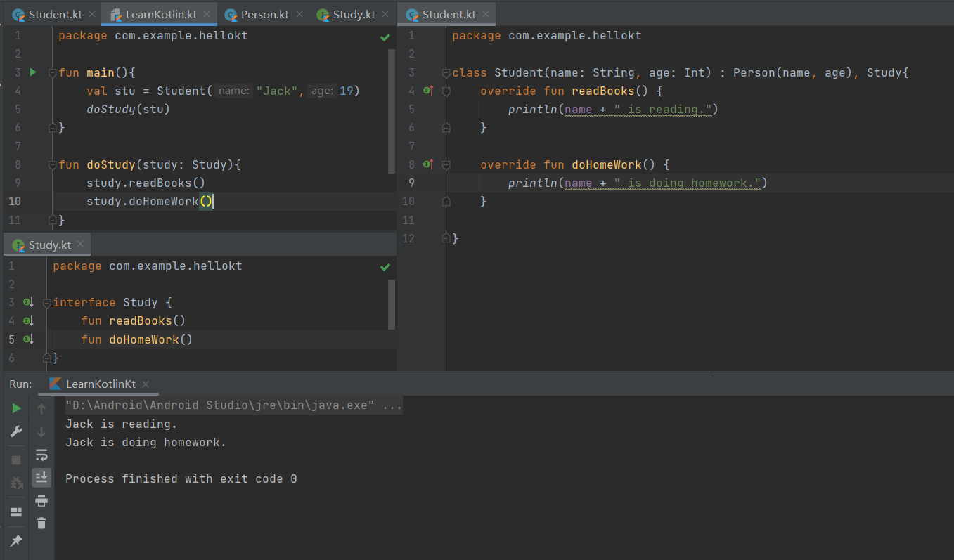This screenshot has height=560, width=954.
Task: Close the Student.kt tab of the right split editor
Action: point(485,14)
